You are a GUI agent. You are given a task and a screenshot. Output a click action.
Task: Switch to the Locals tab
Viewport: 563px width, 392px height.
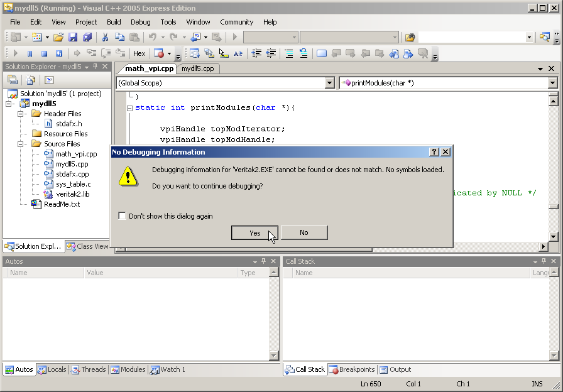pos(52,369)
